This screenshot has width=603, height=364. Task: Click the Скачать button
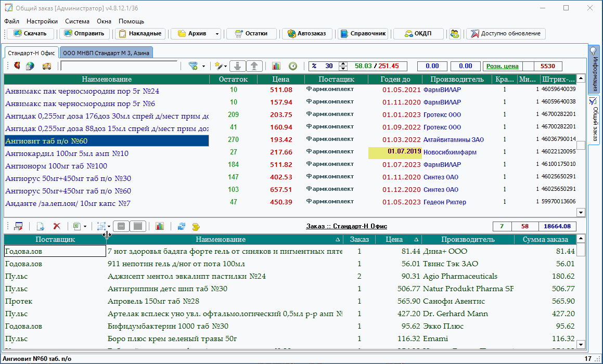[x=31, y=33]
